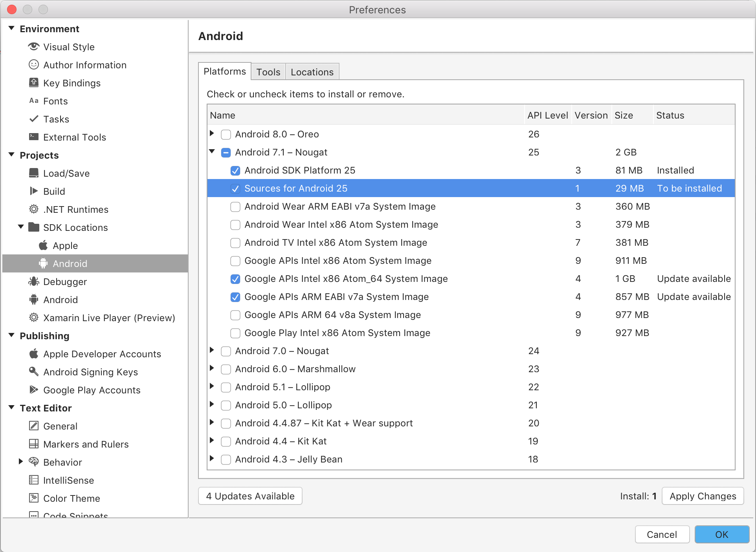The width and height of the screenshot is (756, 552).
Task: Click the Markers and Rulers grid icon
Action: click(x=34, y=444)
